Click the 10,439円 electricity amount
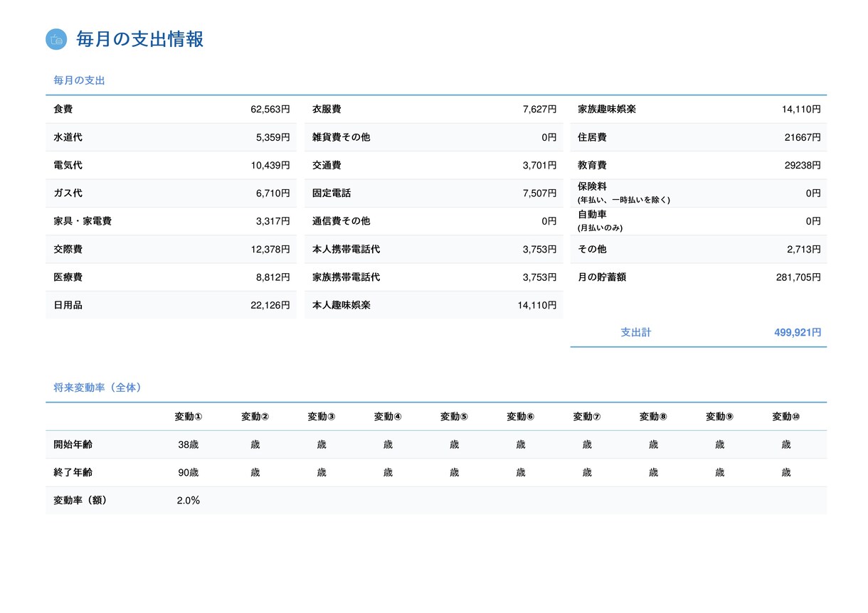Image resolution: width=868 pixels, height=613 pixels. [270, 165]
